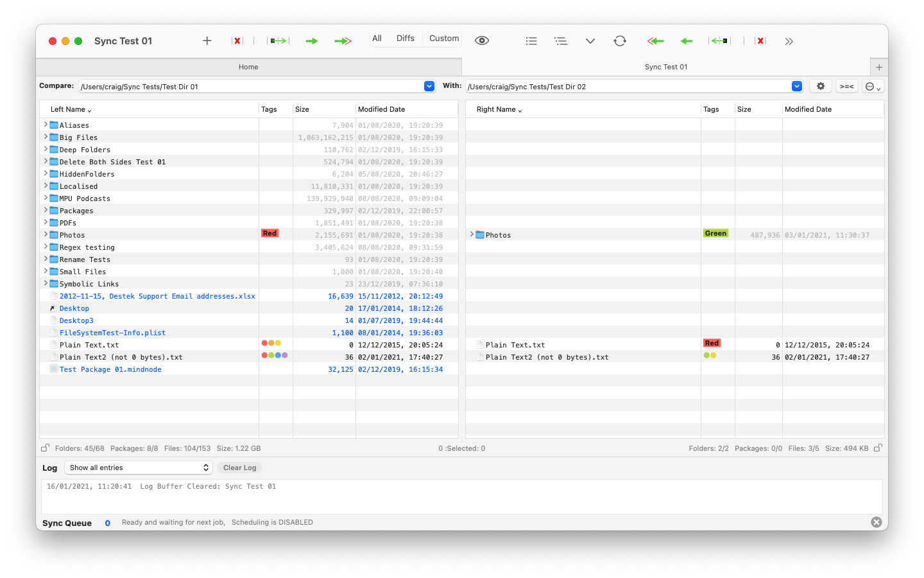924x578 pixels.
Task: Select FileSystemTest-Info.plist in left pane
Action: click(x=112, y=333)
